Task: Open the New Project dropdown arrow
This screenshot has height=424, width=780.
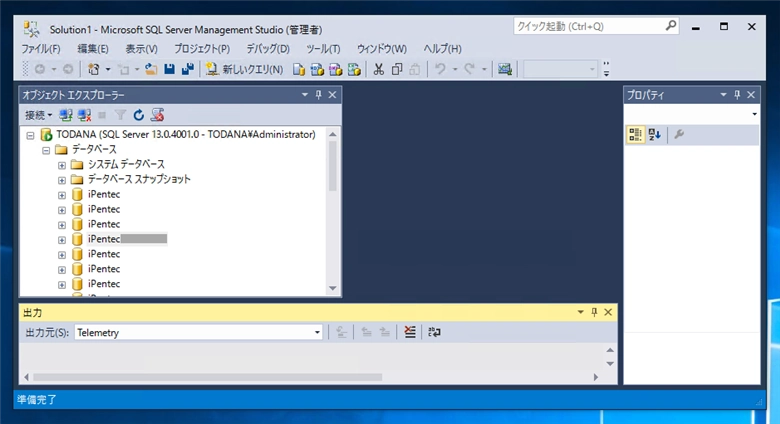Action: [x=107, y=70]
